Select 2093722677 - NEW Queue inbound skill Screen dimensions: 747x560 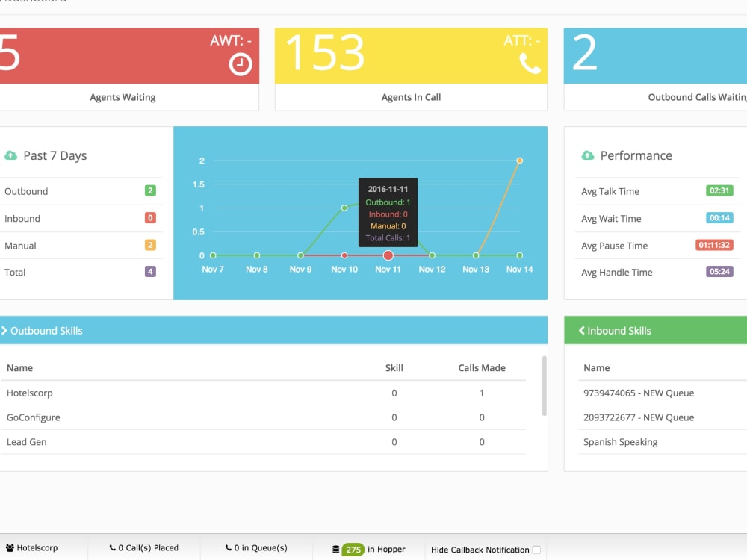coord(639,417)
